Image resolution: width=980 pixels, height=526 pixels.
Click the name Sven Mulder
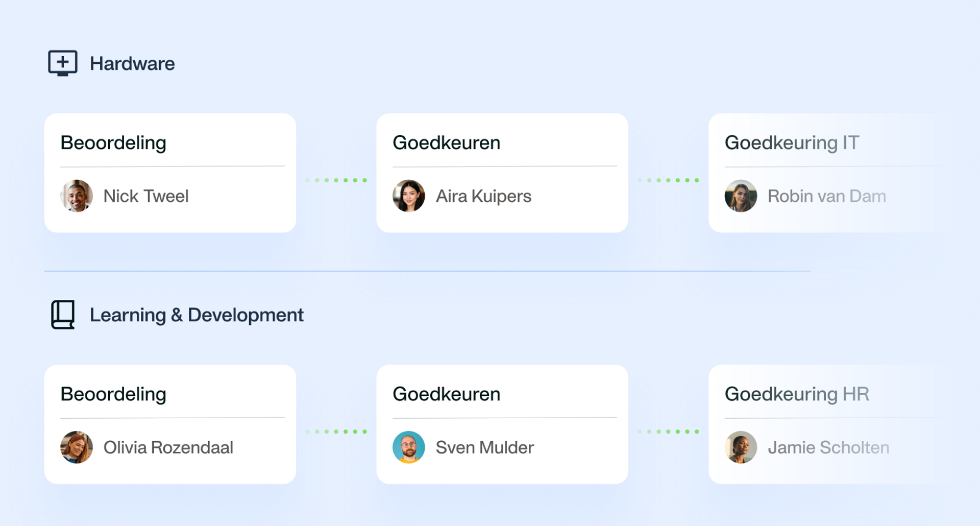click(485, 447)
